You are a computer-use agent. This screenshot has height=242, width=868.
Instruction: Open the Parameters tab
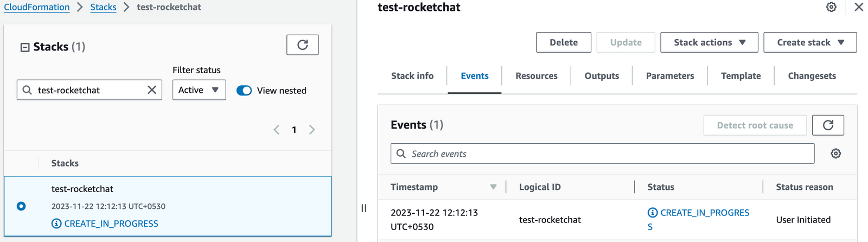coord(670,76)
